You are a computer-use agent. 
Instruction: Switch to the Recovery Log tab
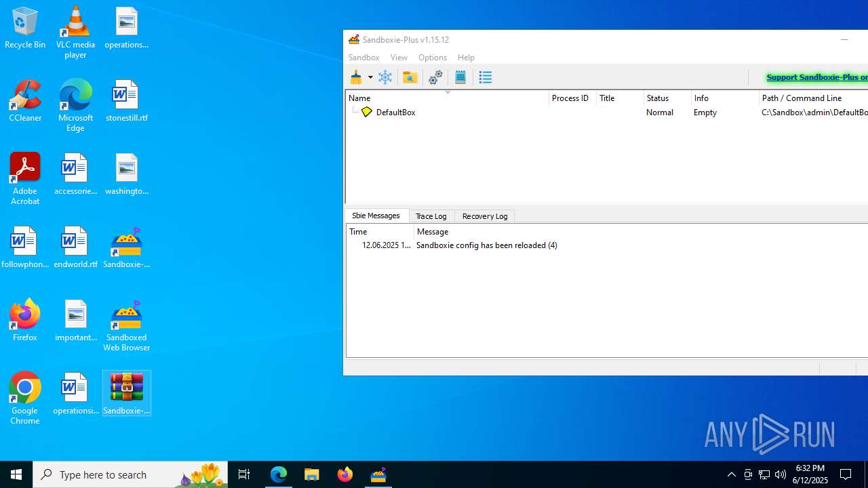click(485, 216)
